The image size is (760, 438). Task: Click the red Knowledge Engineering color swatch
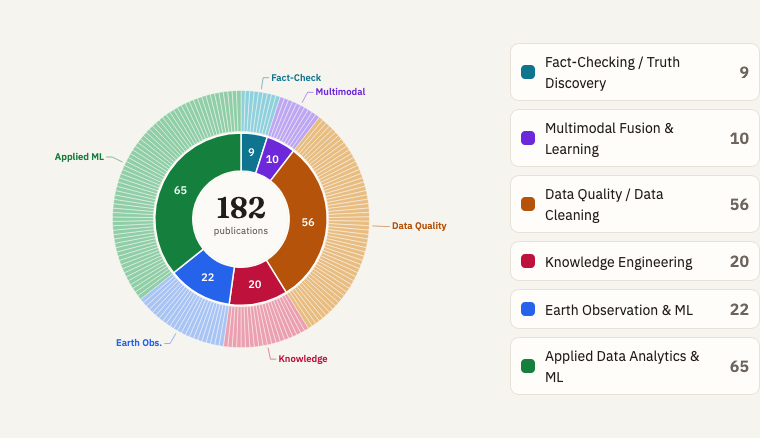[x=528, y=261]
